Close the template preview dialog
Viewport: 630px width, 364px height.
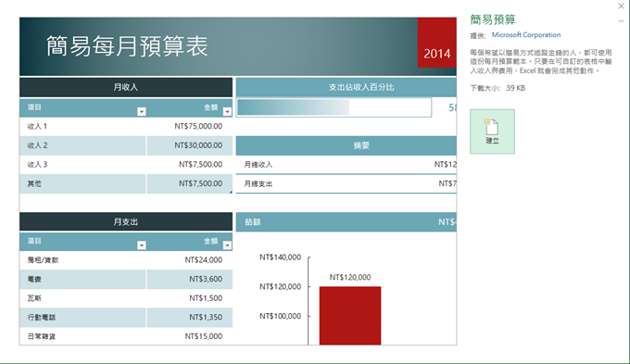point(621,6)
